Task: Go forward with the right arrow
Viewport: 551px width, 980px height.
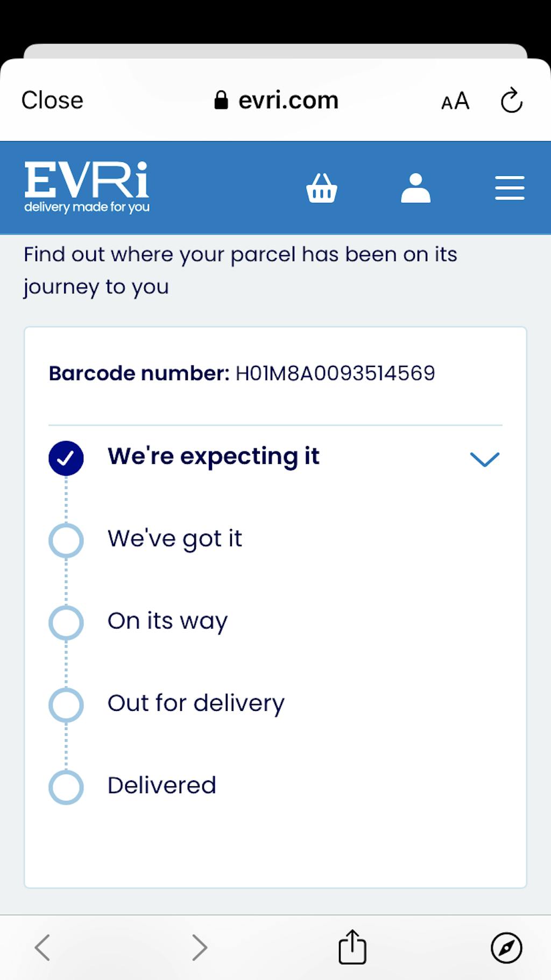Action: 200,947
